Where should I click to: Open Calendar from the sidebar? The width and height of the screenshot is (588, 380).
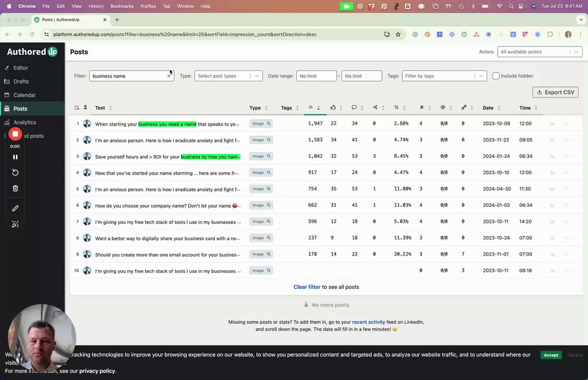[24, 96]
